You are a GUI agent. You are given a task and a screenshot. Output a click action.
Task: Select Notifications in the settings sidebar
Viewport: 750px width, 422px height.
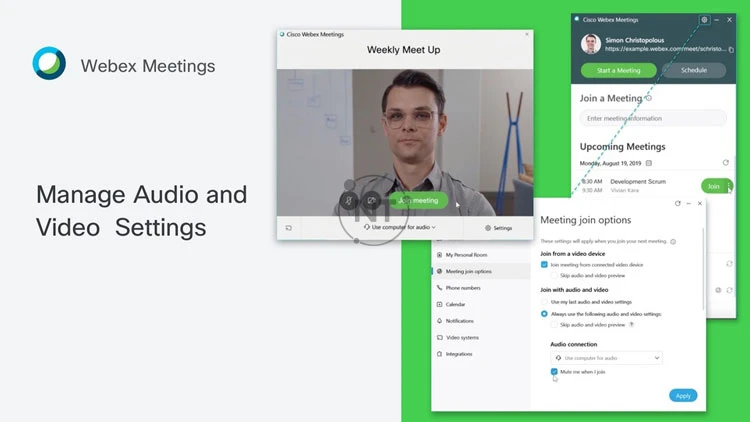click(x=460, y=321)
